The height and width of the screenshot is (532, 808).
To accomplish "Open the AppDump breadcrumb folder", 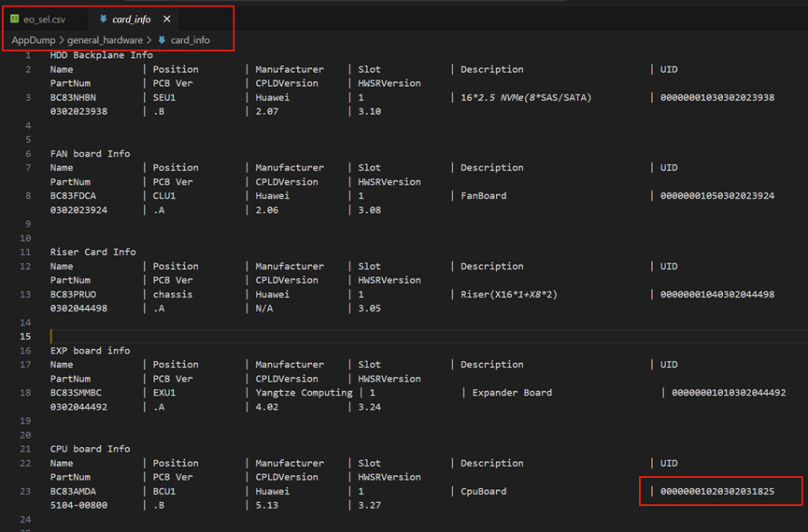I will pyautogui.click(x=32, y=40).
